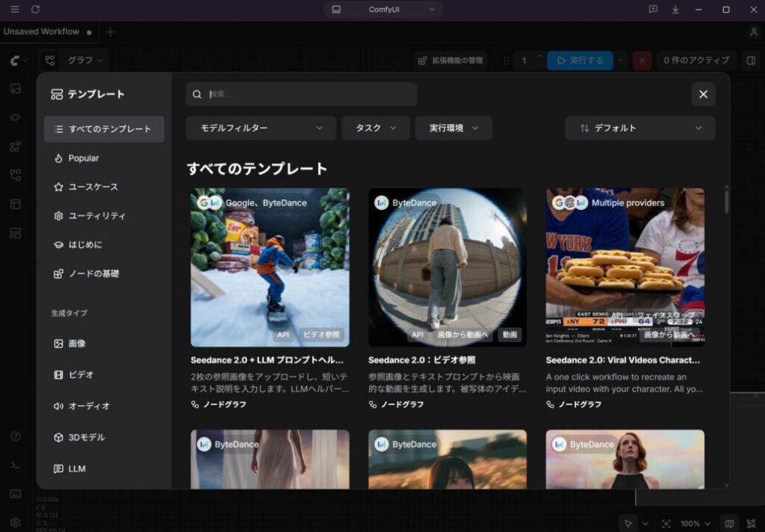
Task: Open the タスク filter dropdown
Action: click(375, 128)
